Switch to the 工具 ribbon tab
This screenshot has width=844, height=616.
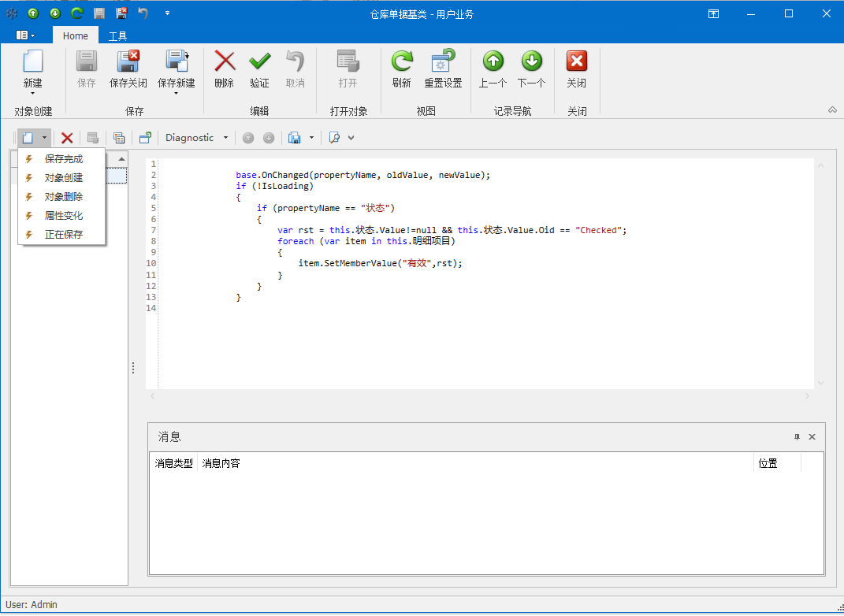117,36
